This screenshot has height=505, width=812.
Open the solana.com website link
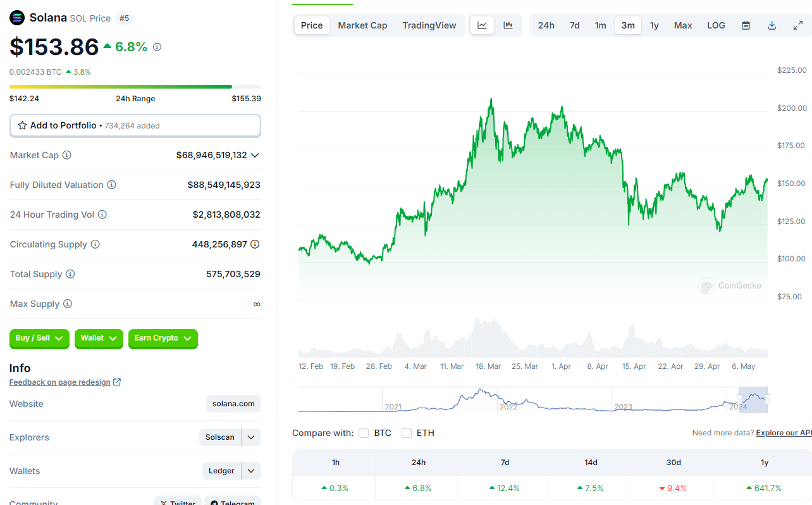(x=233, y=404)
